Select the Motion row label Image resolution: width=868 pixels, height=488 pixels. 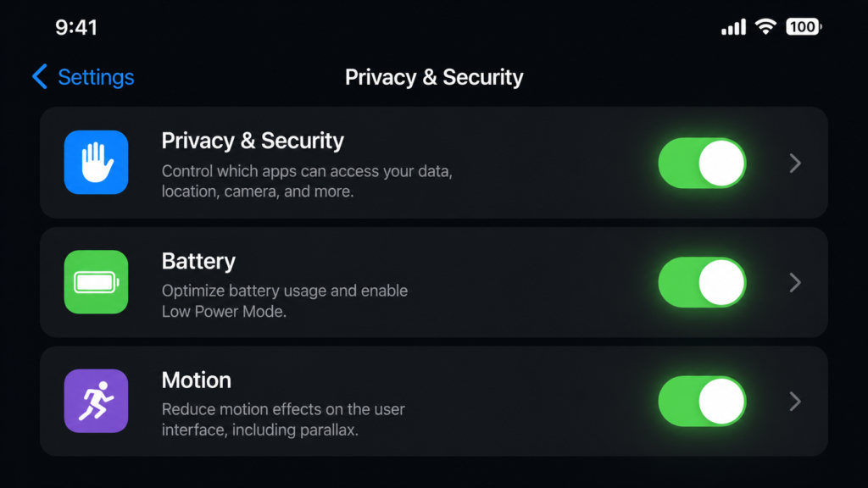pos(197,380)
